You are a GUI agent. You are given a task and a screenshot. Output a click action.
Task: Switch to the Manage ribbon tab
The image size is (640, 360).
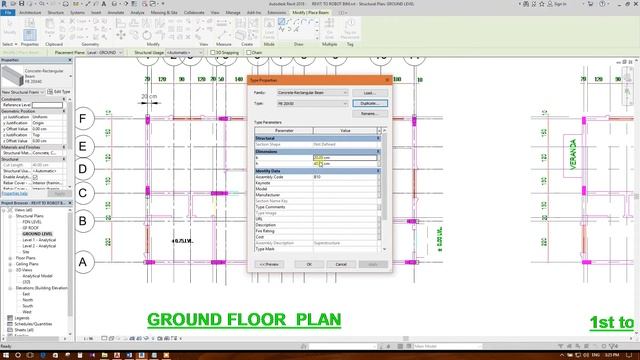coord(233,13)
